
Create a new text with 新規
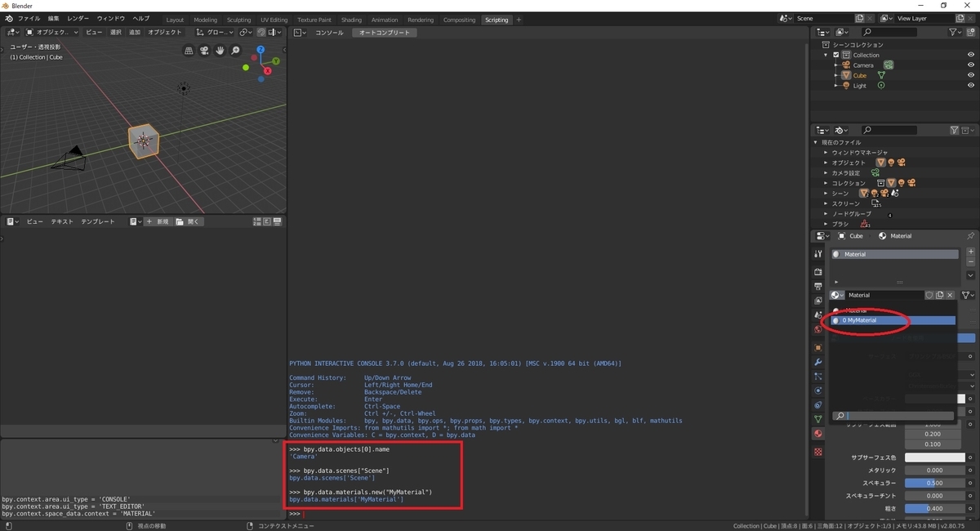pyautogui.click(x=158, y=221)
